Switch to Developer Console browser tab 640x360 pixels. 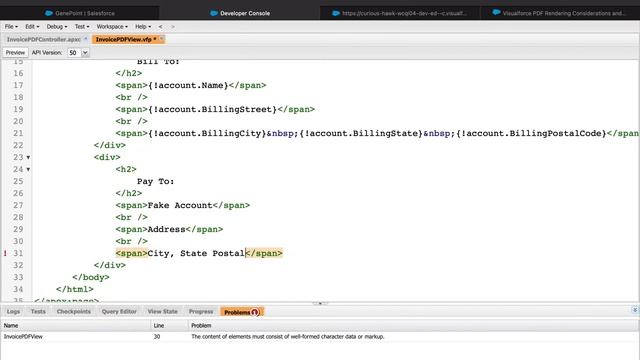pyautogui.click(x=240, y=13)
